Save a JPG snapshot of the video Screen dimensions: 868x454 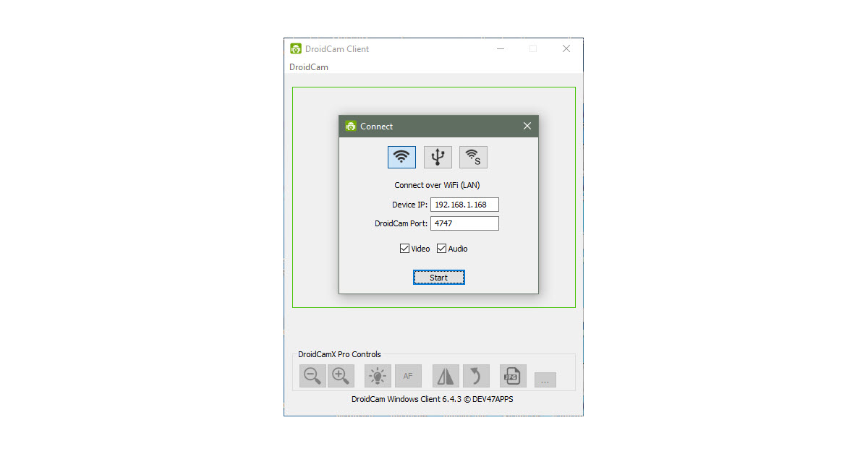(513, 376)
